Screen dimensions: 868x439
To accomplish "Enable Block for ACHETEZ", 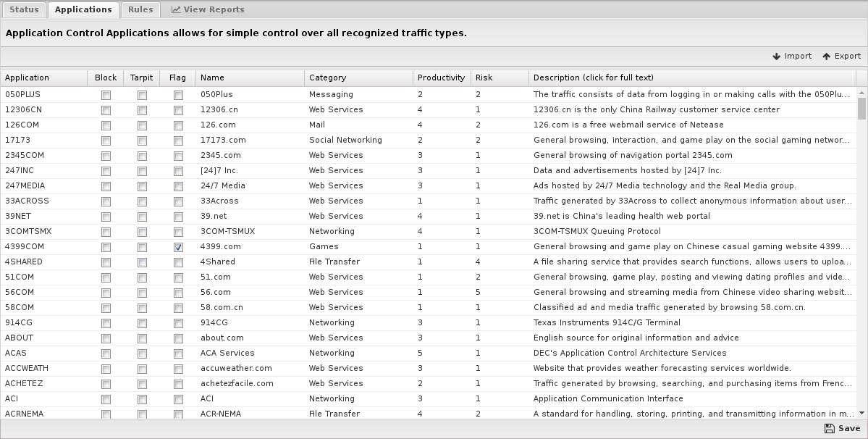I will 106,385.
